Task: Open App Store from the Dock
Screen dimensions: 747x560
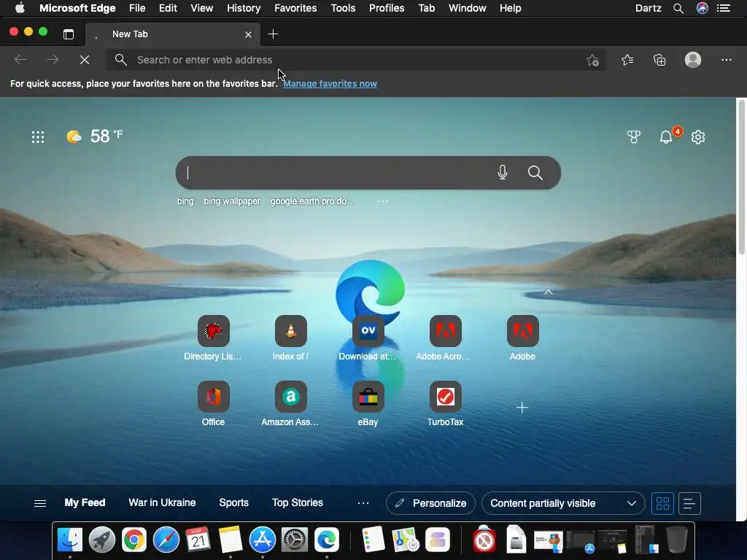Action: pos(263,540)
